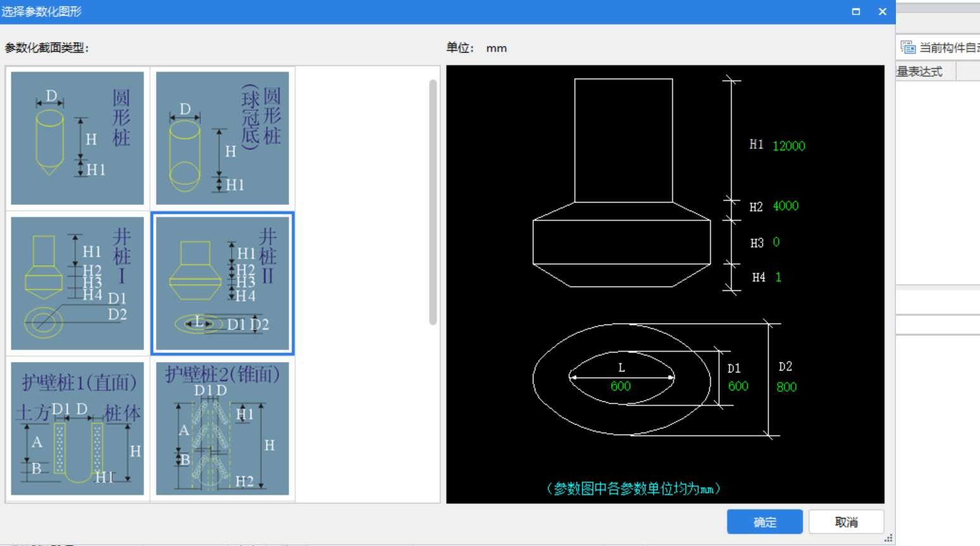The width and height of the screenshot is (980, 546).
Task: Edit the H2 value 4000
Action: click(786, 206)
